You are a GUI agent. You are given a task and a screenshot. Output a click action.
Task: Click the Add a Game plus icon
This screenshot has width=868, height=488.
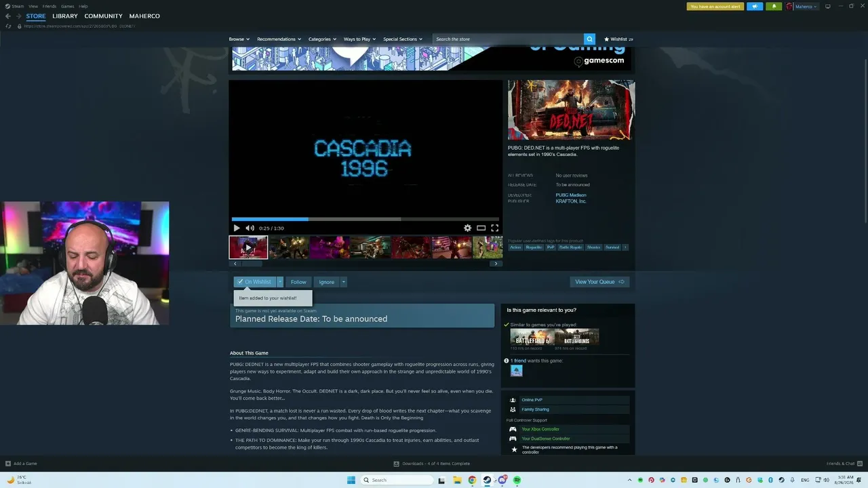coord(8,464)
